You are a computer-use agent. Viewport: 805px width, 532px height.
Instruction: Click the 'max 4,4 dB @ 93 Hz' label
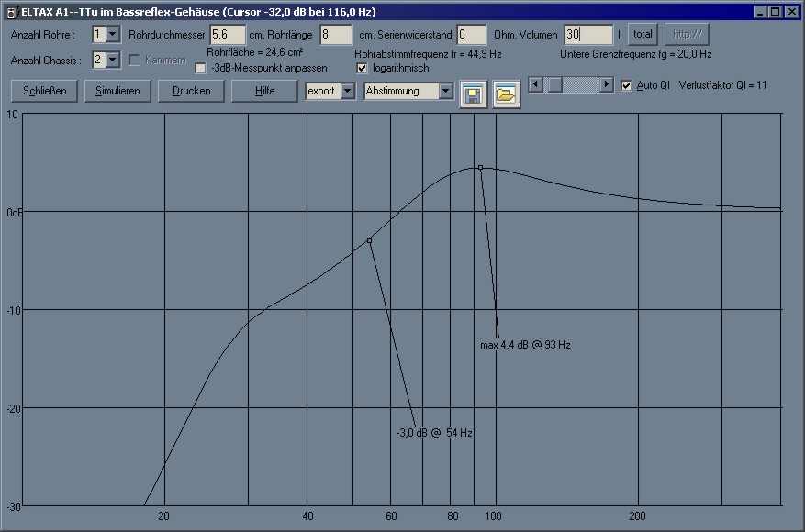525,345
